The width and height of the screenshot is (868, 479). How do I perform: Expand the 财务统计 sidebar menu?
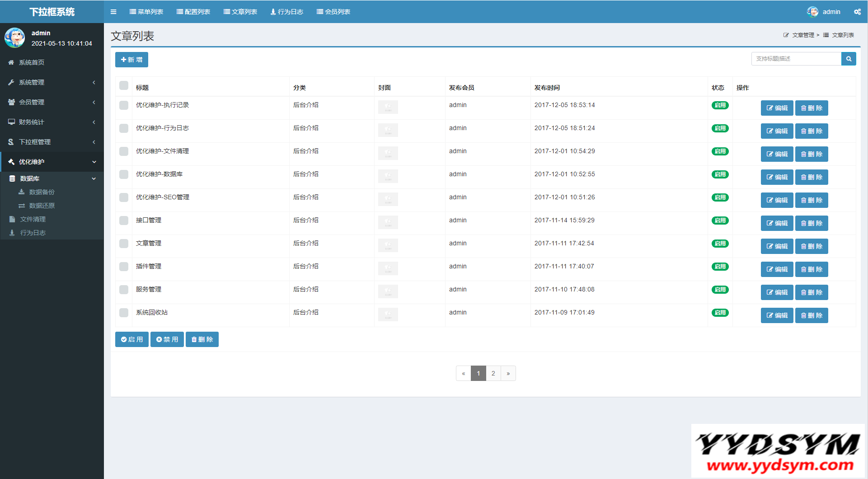52,122
